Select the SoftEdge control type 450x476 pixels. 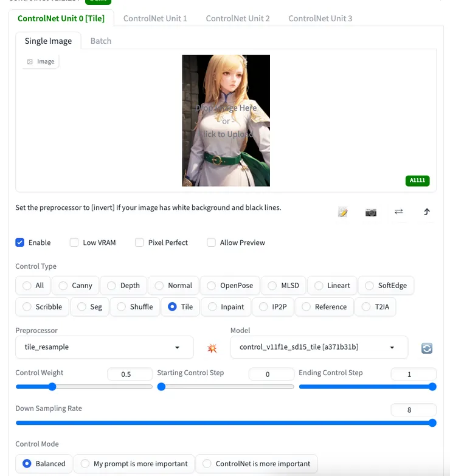point(386,286)
